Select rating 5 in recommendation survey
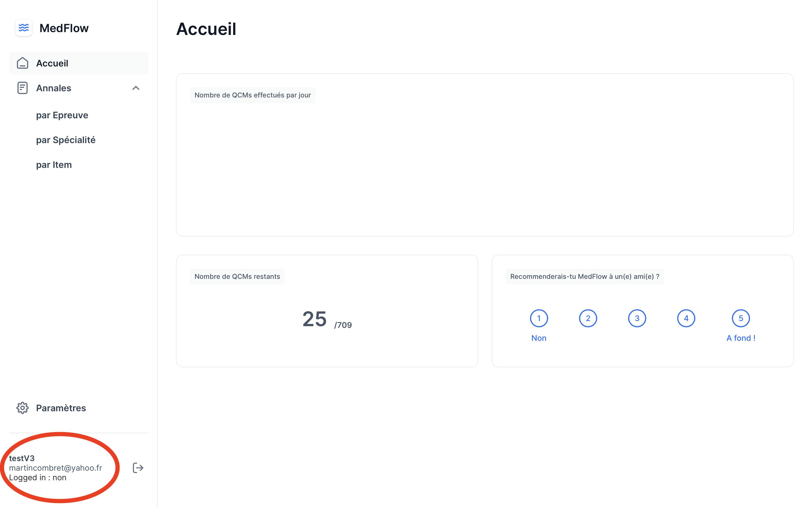Image resolution: width=812 pixels, height=507 pixels. [x=741, y=318]
